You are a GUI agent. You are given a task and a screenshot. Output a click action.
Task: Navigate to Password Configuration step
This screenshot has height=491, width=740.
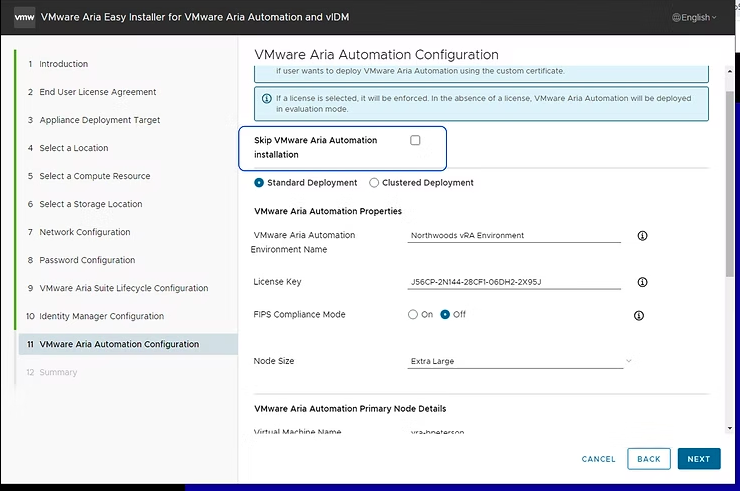87,260
